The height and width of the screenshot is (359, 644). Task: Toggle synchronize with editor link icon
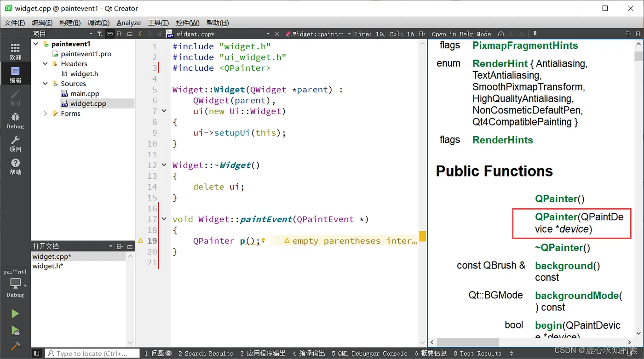[x=109, y=34]
